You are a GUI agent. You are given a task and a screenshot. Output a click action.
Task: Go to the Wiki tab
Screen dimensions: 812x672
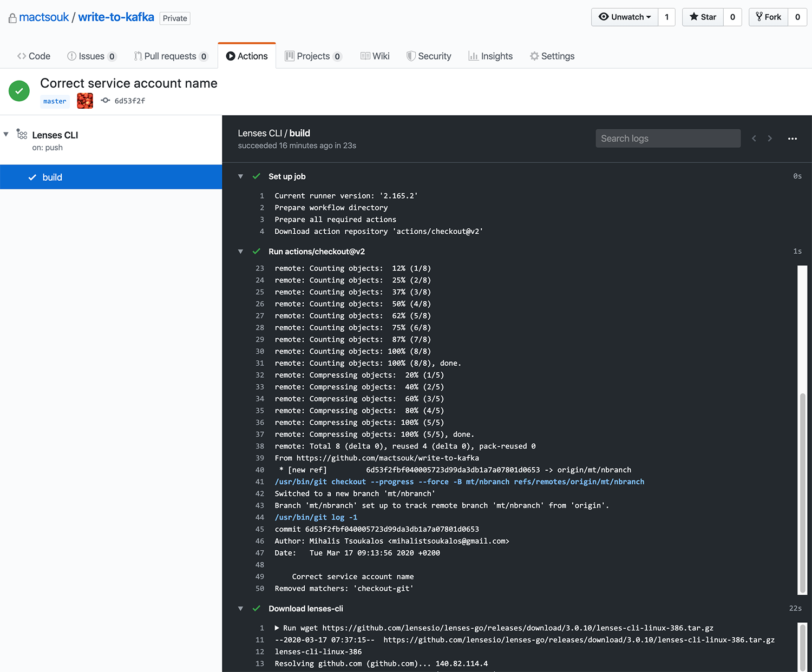pyautogui.click(x=375, y=56)
